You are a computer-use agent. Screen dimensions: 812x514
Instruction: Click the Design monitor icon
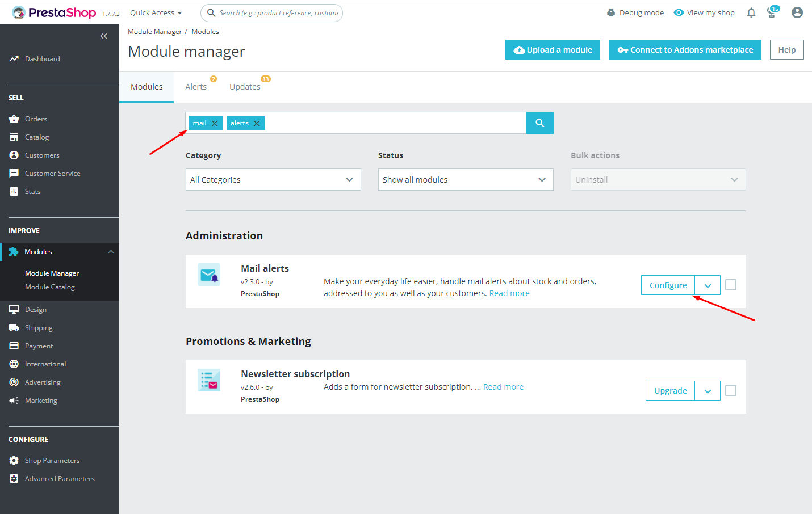coord(14,310)
